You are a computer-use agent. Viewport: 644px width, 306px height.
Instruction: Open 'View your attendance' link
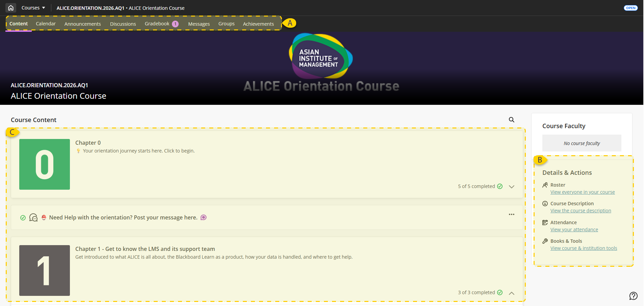[x=574, y=230]
